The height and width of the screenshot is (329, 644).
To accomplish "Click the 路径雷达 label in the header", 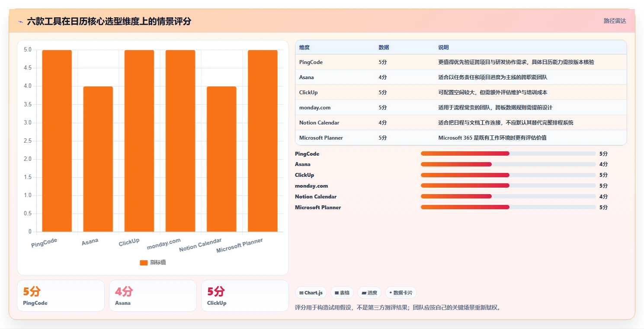I will pos(615,21).
